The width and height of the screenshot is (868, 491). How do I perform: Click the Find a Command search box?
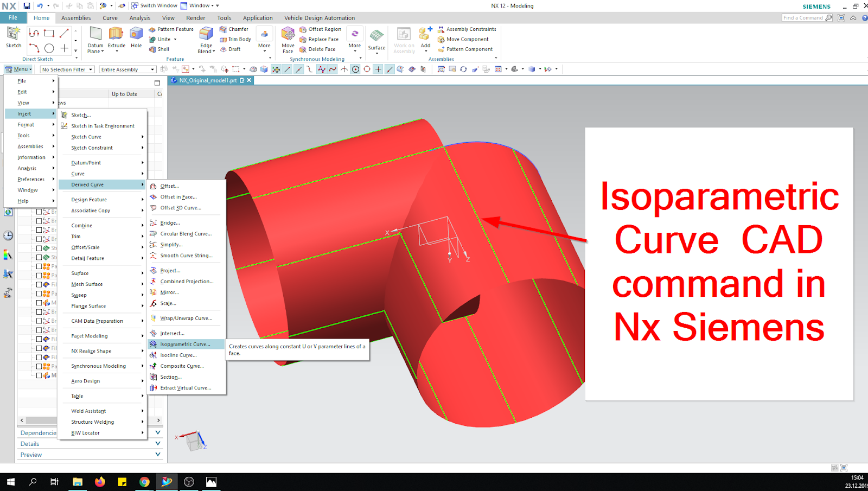click(x=807, y=18)
